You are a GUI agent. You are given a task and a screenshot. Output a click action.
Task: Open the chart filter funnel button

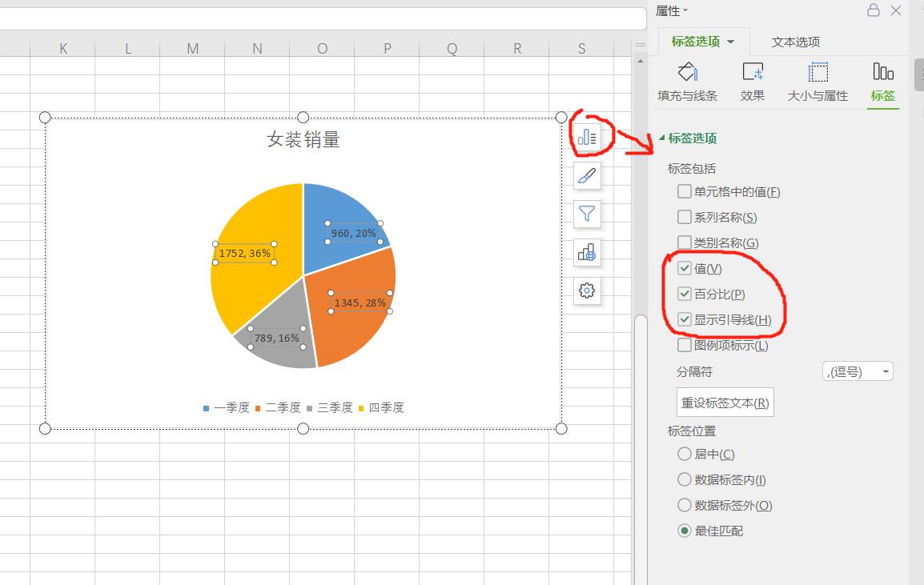587,214
